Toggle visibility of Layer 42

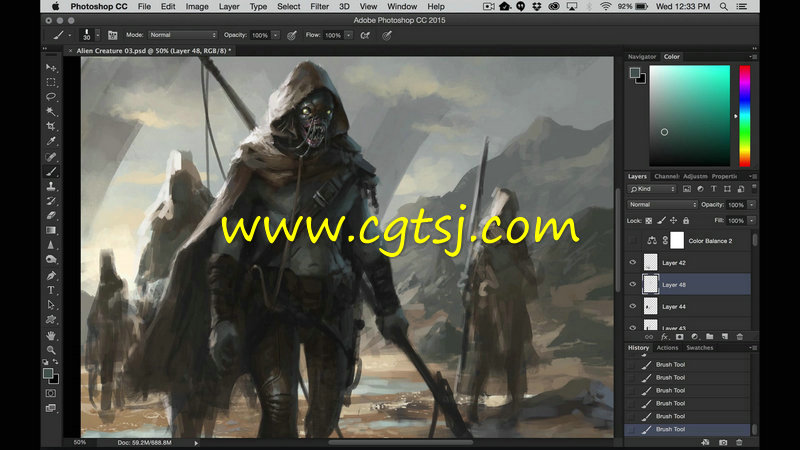pos(633,262)
